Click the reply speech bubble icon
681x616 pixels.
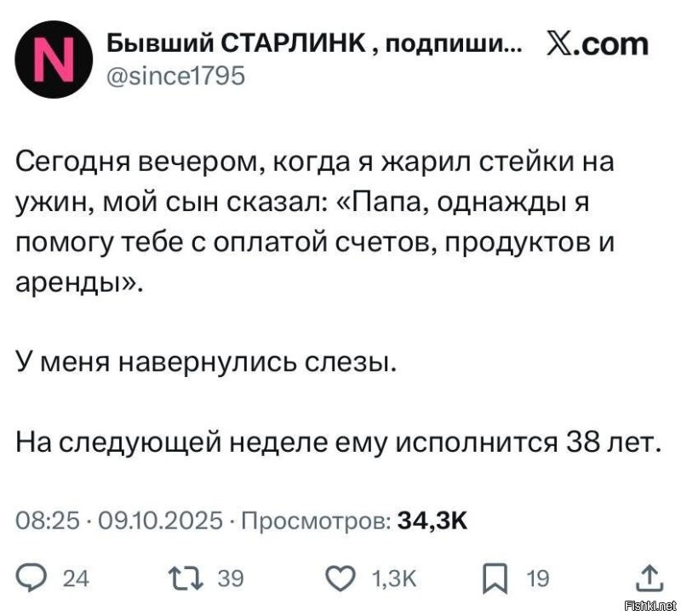point(30,580)
